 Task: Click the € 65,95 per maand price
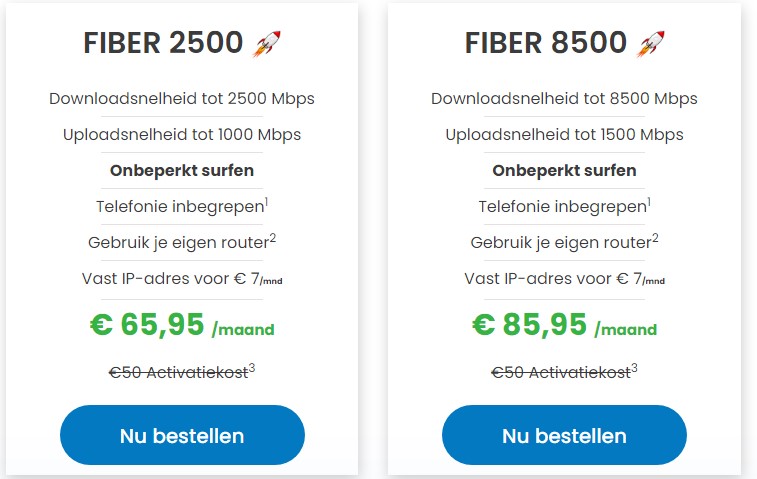click(182, 325)
